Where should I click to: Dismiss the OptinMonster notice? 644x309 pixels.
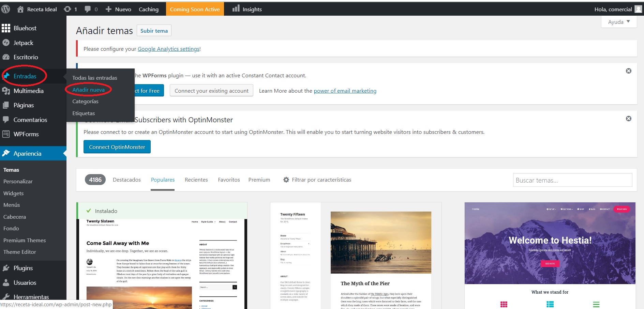(x=628, y=119)
